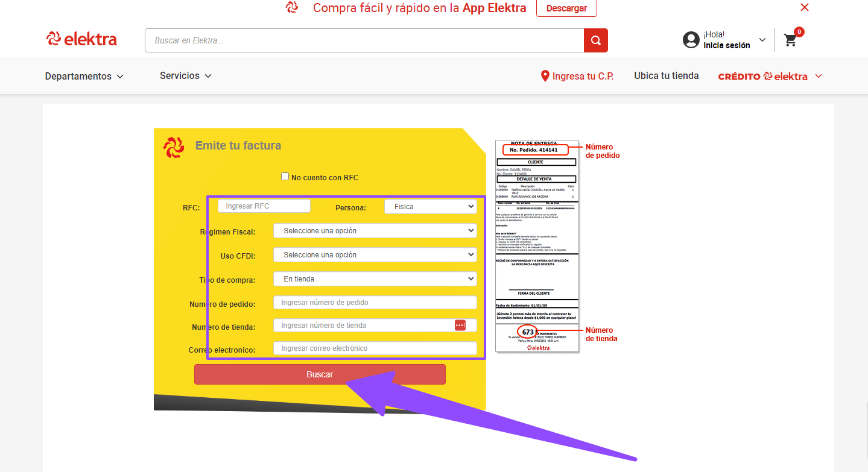Viewport: 868px width, 472px height.
Task: Click red icon in store number field
Action: pos(460,326)
